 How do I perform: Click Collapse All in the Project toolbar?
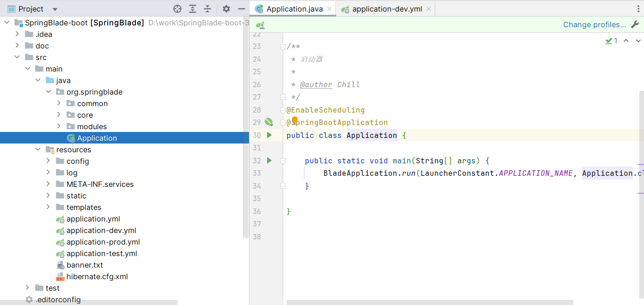coord(207,9)
